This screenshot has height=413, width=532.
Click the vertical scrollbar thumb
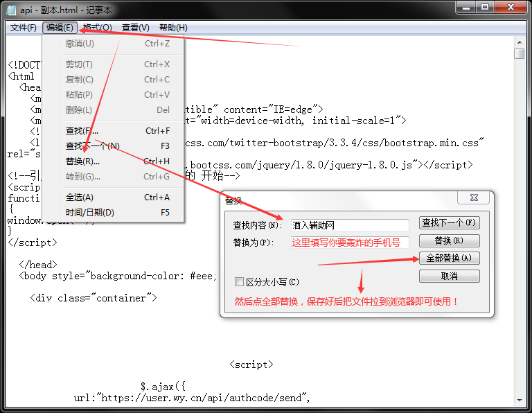click(x=520, y=53)
